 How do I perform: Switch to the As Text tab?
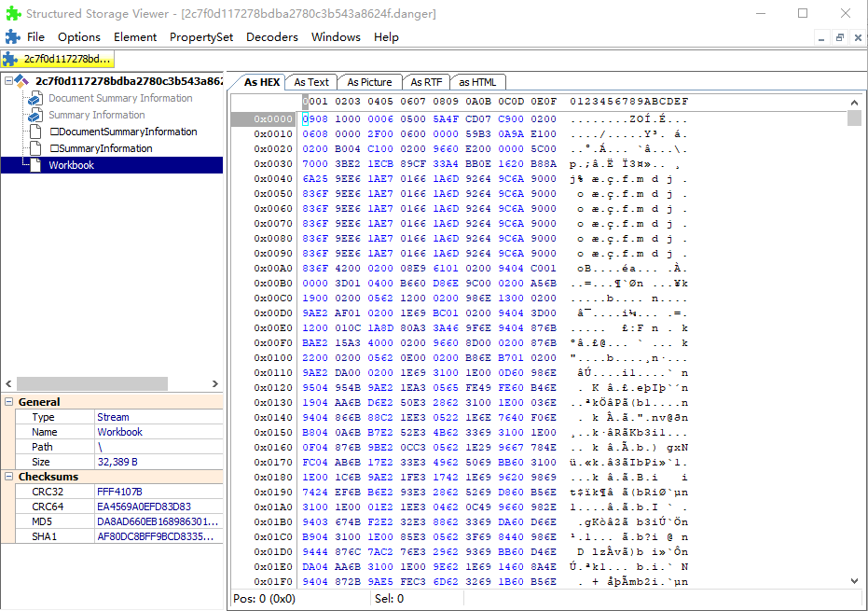point(311,82)
